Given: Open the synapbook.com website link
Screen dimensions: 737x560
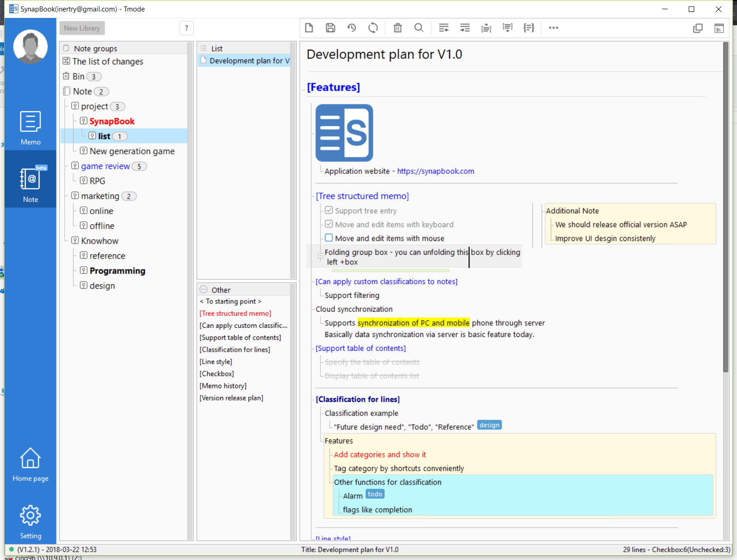Looking at the screenshot, I should point(435,171).
